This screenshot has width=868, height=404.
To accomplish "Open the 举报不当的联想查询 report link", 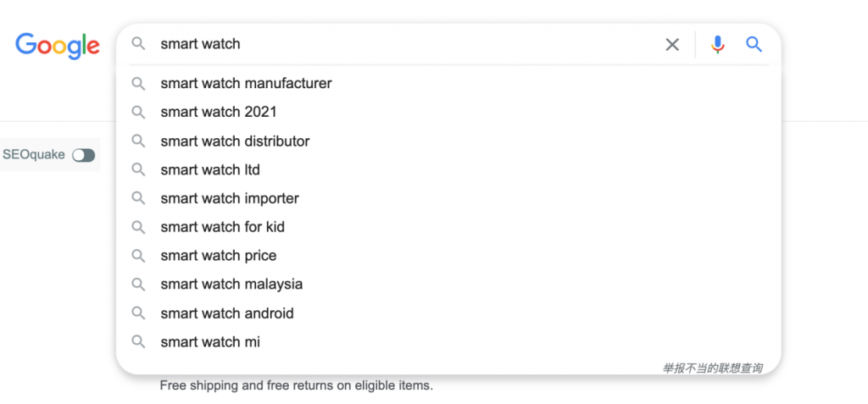I will (x=712, y=368).
